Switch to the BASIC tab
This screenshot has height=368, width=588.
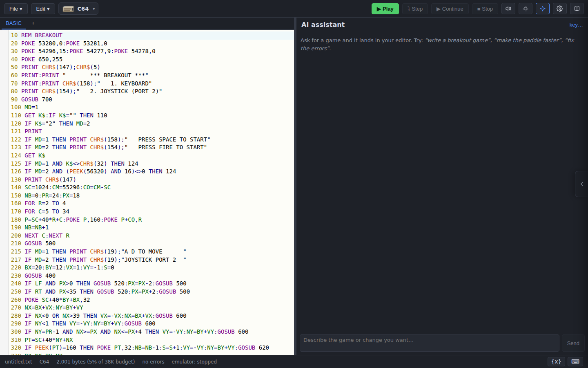pyautogui.click(x=13, y=23)
